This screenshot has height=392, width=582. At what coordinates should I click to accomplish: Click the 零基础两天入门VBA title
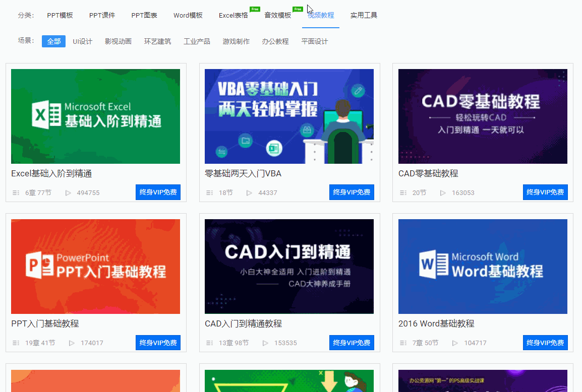coord(243,173)
